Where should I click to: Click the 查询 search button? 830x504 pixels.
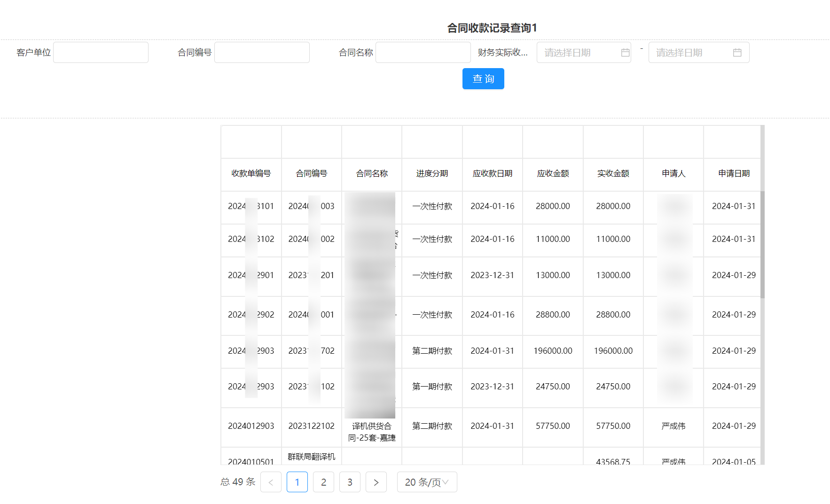coord(483,78)
